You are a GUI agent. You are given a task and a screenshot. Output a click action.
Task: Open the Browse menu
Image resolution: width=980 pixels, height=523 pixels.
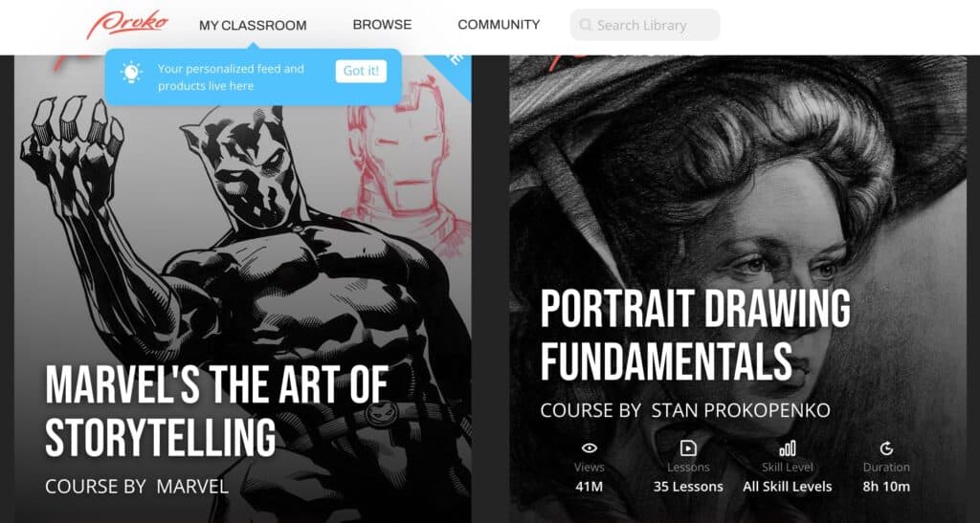click(382, 25)
